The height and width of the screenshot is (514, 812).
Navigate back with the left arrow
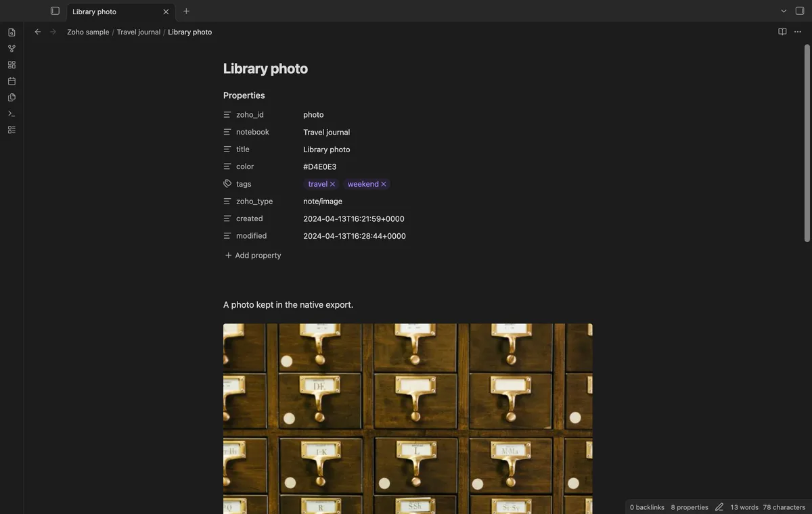[38, 32]
